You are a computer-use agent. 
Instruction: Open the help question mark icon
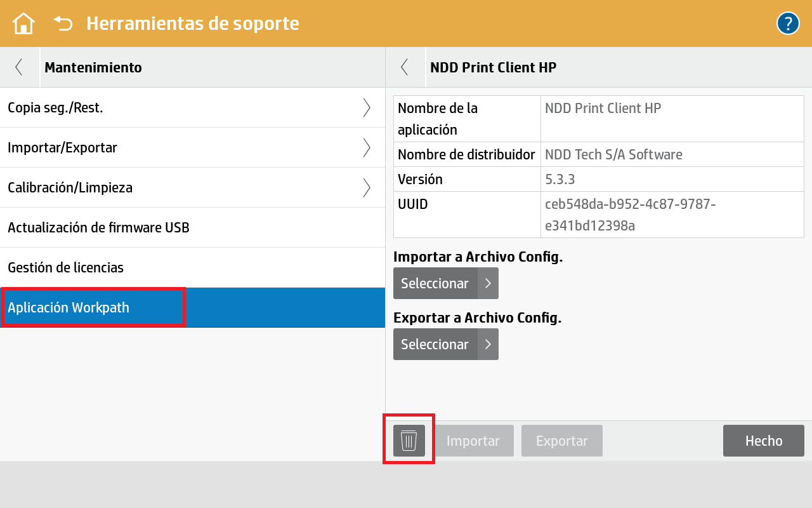(x=788, y=23)
